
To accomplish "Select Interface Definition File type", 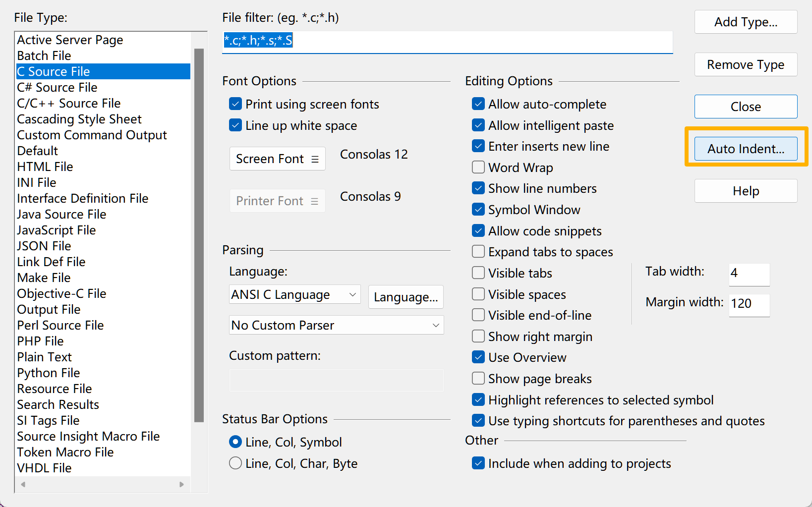I will pos(103,198).
